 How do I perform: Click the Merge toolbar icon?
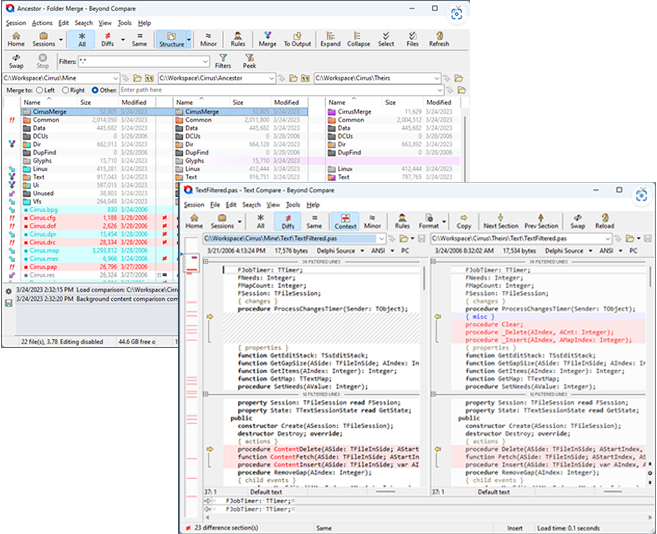pos(268,39)
